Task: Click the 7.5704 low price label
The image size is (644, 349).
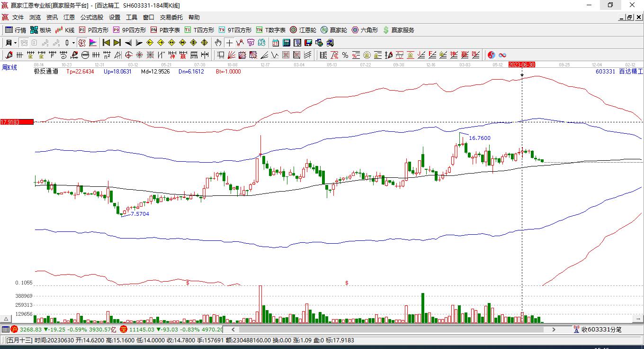Action: pos(140,214)
